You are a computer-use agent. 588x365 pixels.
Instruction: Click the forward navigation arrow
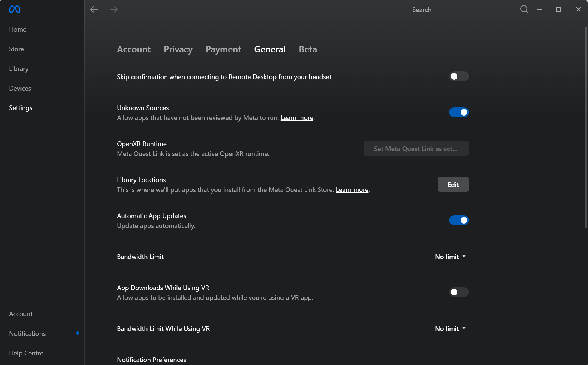tap(114, 10)
